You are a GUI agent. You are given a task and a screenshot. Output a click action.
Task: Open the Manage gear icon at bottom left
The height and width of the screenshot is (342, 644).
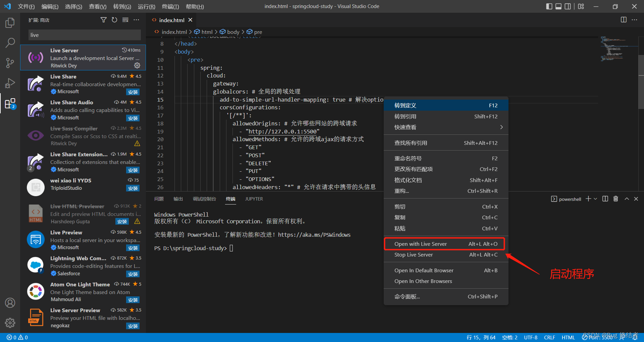(10, 323)
